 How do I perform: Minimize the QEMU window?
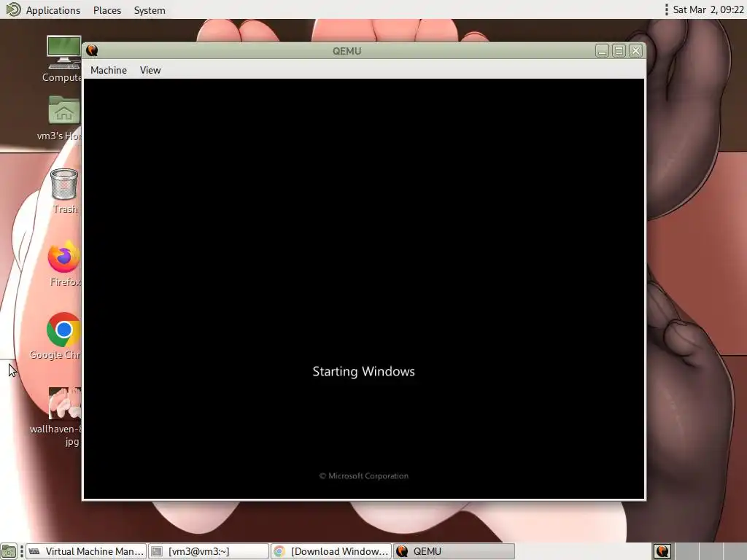point(602,51)
